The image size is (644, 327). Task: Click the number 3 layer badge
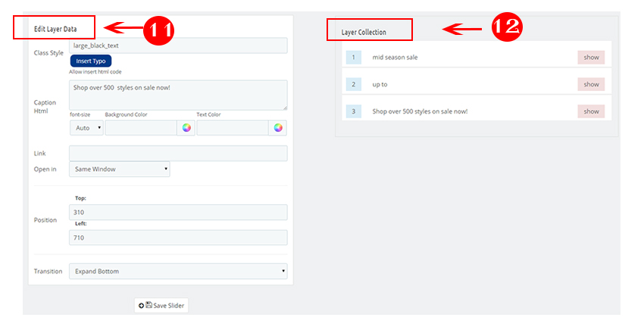coord(354,112)
